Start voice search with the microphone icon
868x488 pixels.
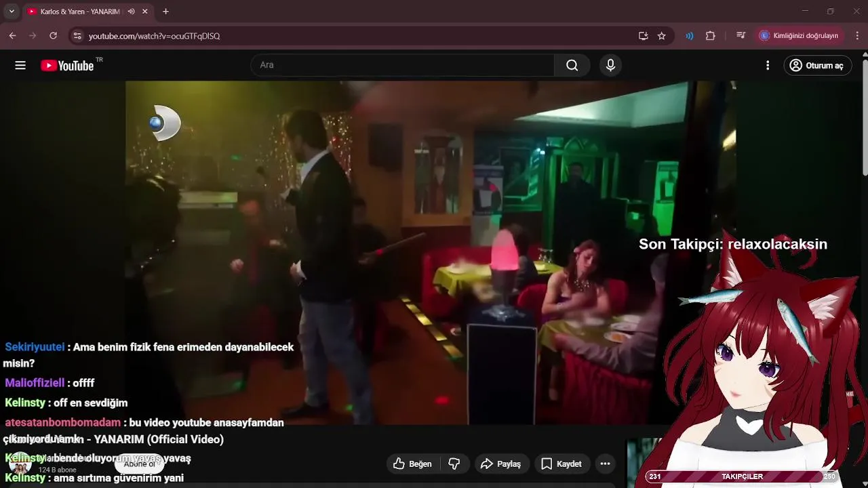(610, 65)
